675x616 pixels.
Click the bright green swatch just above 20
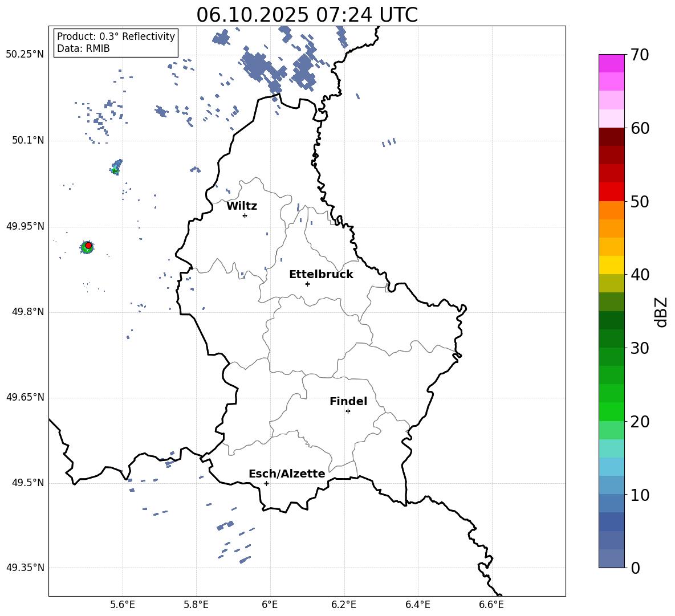pos(611,411)
